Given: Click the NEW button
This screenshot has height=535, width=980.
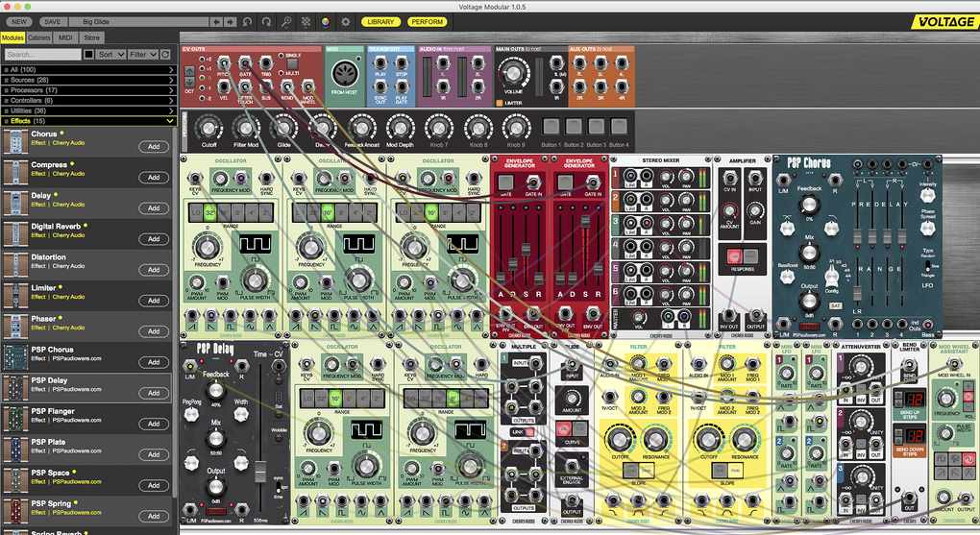Looking at the screenshot, I should (19, 22).
